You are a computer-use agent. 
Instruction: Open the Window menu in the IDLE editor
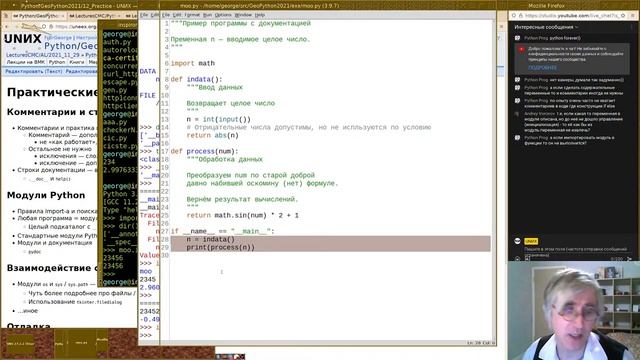(243, 15)
